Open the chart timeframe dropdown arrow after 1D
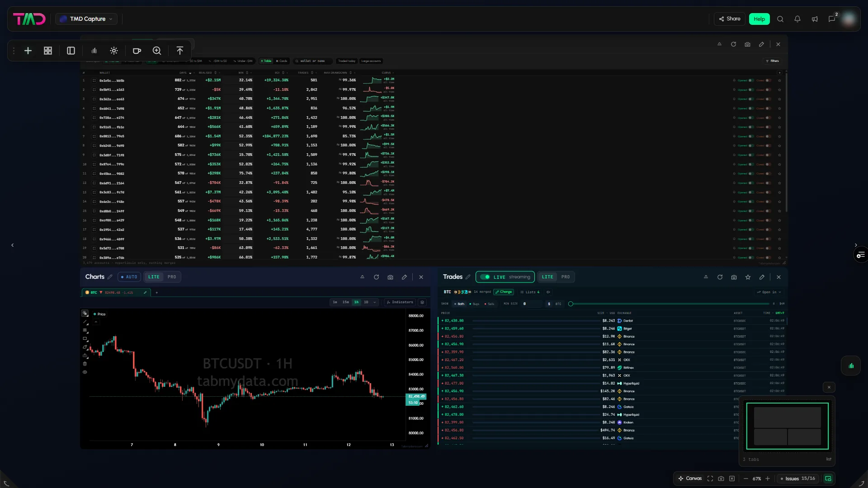This screenshot has height=488, width=868. click(375, 302)
